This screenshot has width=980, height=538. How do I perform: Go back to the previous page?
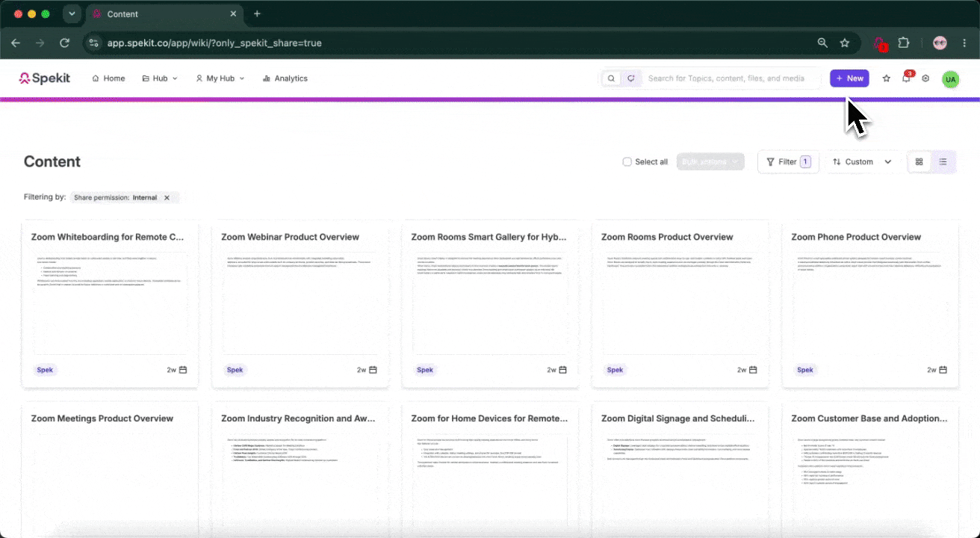tap(16, 43)
